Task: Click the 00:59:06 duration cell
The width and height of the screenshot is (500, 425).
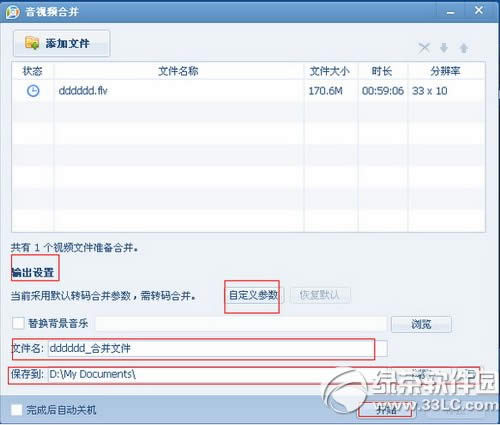Action: tap(383, 91)
